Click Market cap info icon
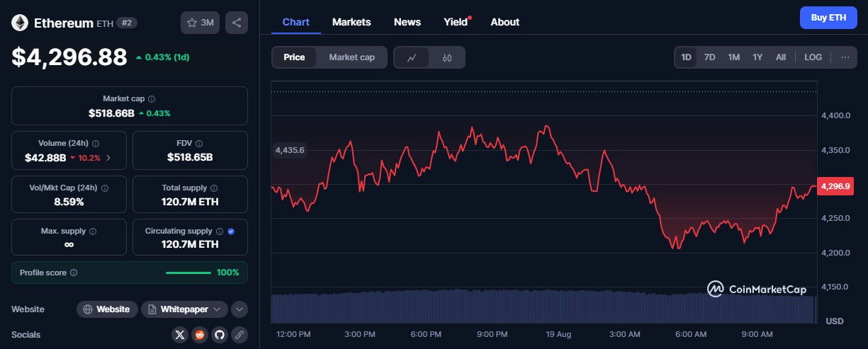The height and width of the screenshot is (349, 868). (x=152, y=100)
